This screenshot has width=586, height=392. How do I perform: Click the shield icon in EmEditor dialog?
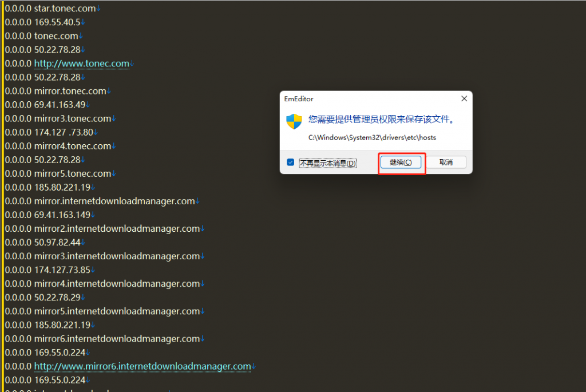(294, 121)
